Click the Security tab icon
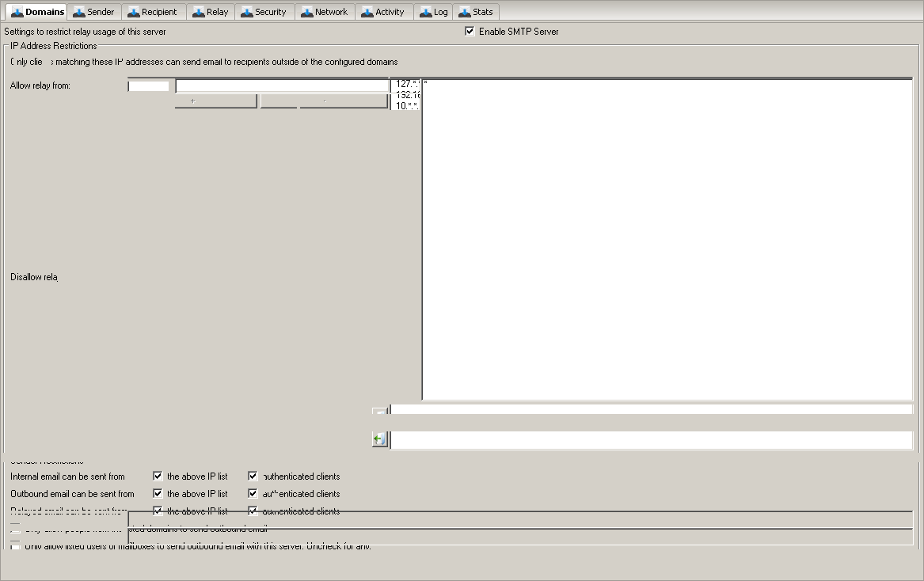924x581 pixels. coord(247,12)
